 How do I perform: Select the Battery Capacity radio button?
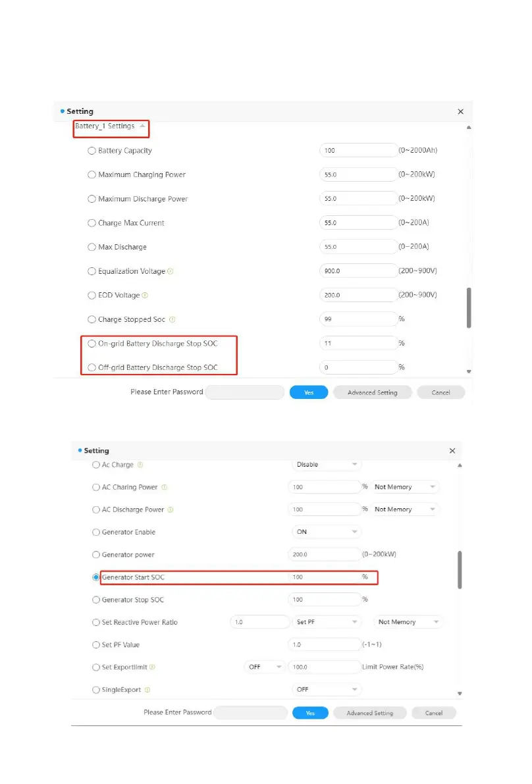tap(92, 151)
